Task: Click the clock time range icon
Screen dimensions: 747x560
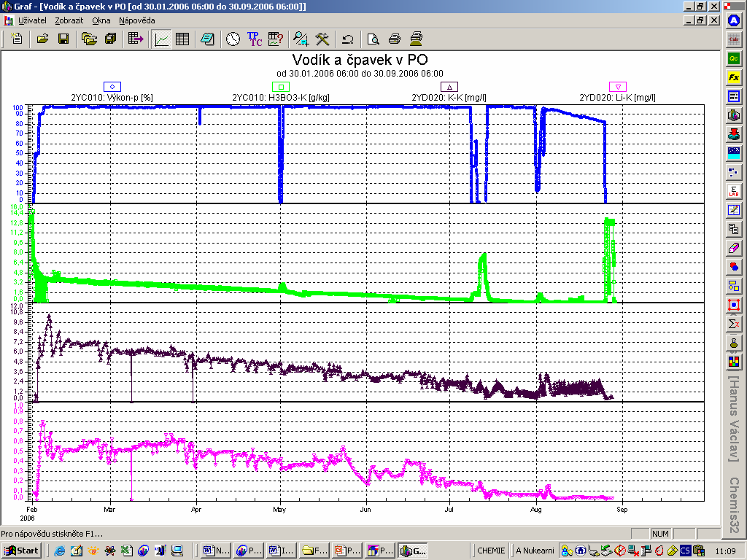Action: pyautogui.click(x=233, y=39)
